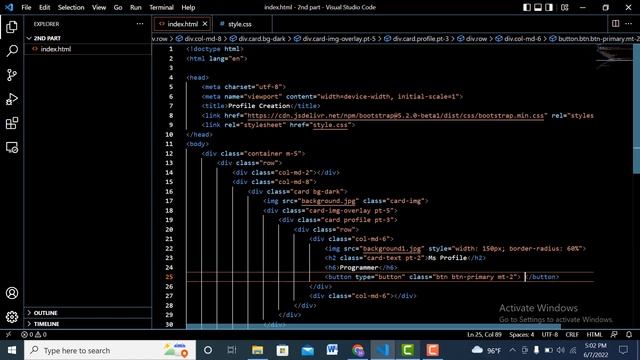Click the split editor right icon

pyautogui.click(x=616, y=24)
